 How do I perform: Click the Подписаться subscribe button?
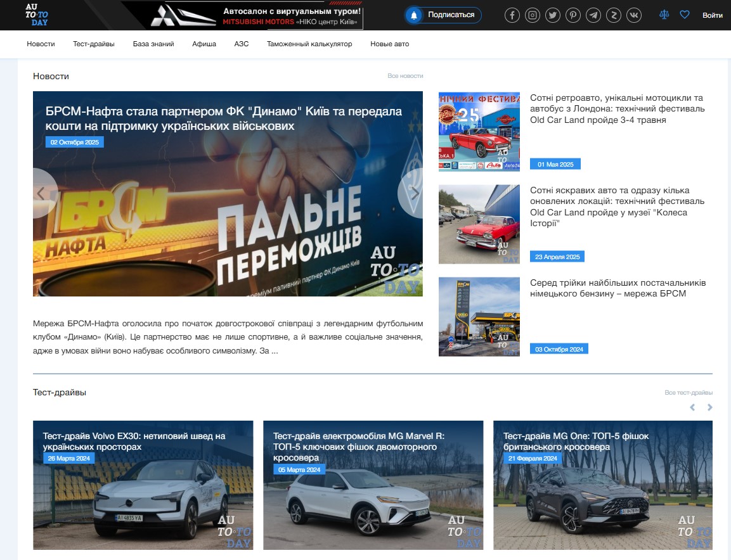pyautogui.click(x=443, y=15)
